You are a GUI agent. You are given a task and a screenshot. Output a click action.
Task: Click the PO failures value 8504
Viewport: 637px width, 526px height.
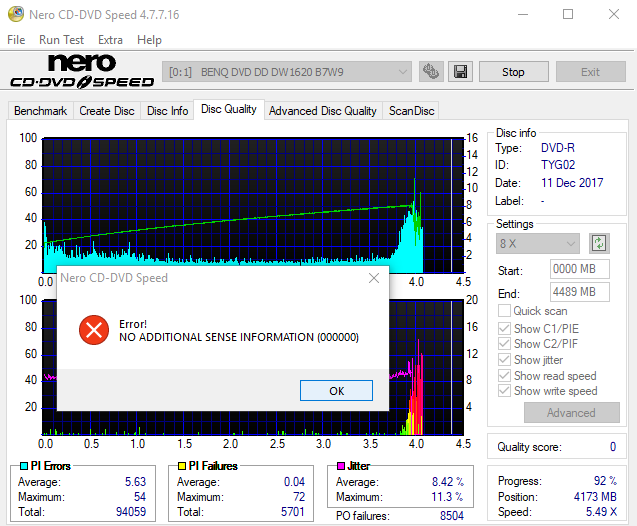click(452, 516)
